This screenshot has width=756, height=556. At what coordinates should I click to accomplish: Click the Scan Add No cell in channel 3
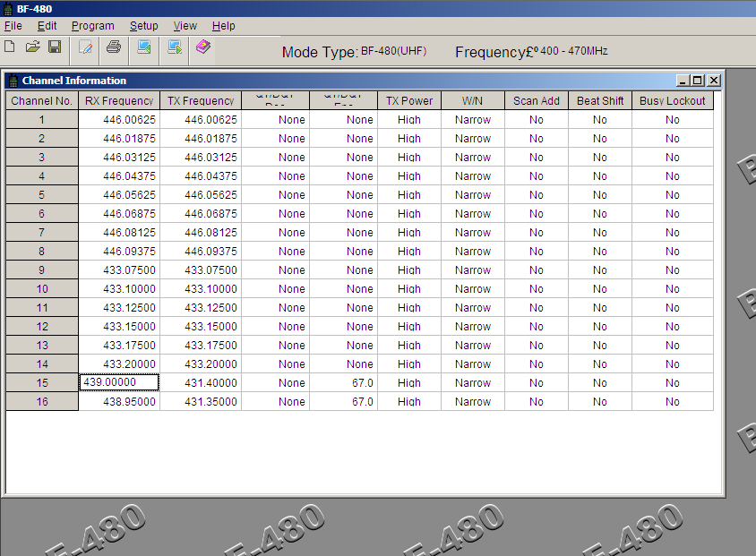point(537,157)
